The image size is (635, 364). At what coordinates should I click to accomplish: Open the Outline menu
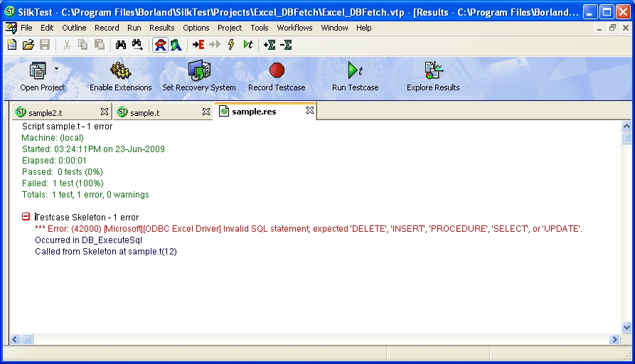(74, 28)
